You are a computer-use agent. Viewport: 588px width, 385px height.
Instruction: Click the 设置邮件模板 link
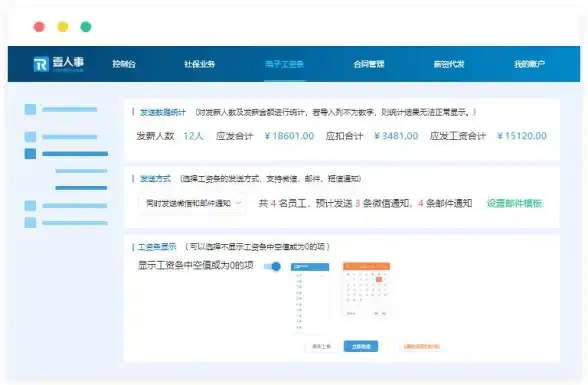[514, 204]
